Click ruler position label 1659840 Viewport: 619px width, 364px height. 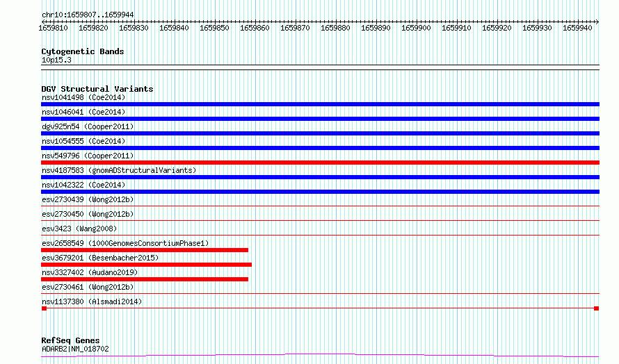(x=174, y=28)
